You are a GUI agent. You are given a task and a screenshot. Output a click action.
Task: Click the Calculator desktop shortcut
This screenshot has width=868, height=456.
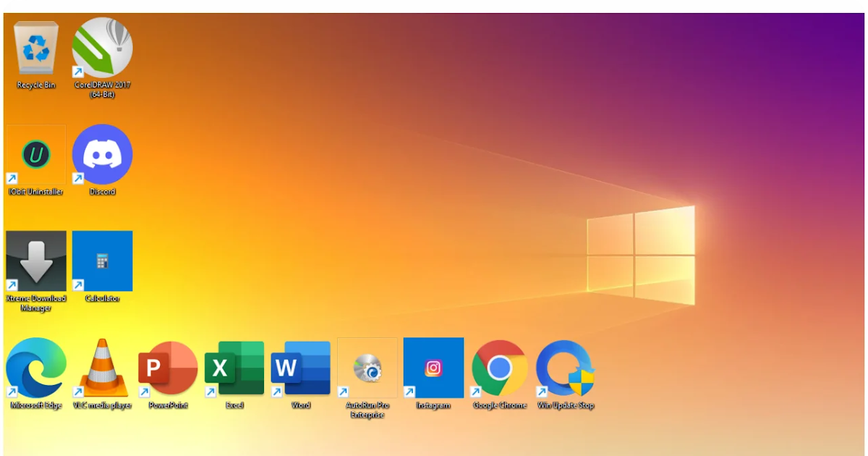pos(102,261)
